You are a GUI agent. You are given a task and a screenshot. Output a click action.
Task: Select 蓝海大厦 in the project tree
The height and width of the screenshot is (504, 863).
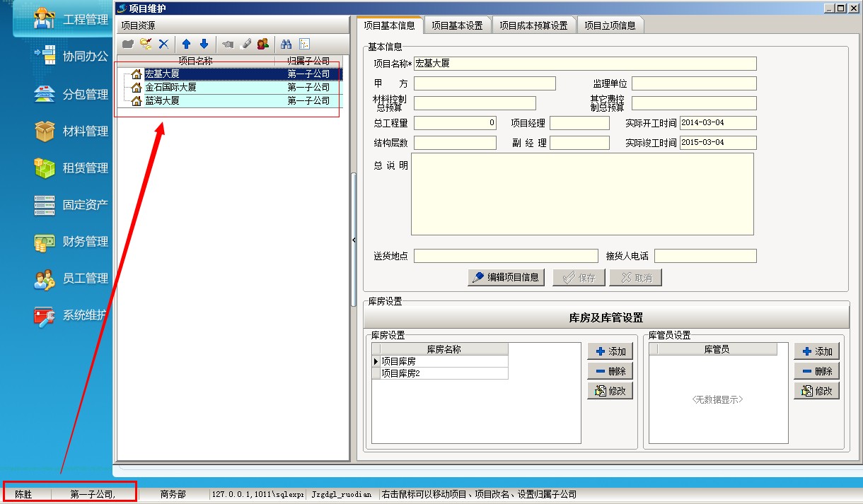tap(162, 101)
